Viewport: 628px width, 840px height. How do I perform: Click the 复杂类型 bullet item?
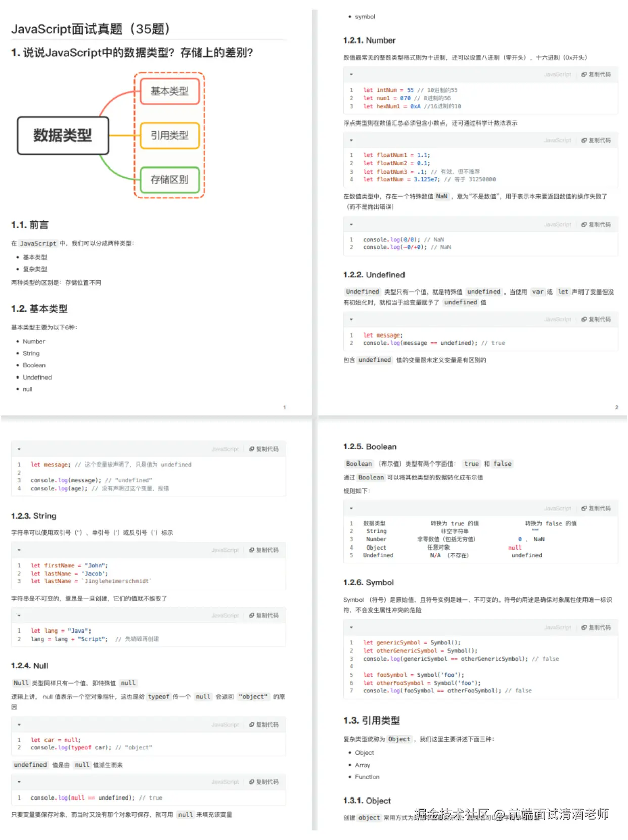coord(35,269)
